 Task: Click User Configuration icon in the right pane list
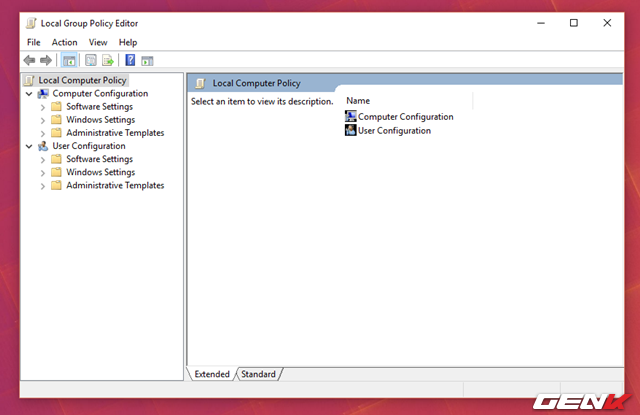tap(351, 130)
